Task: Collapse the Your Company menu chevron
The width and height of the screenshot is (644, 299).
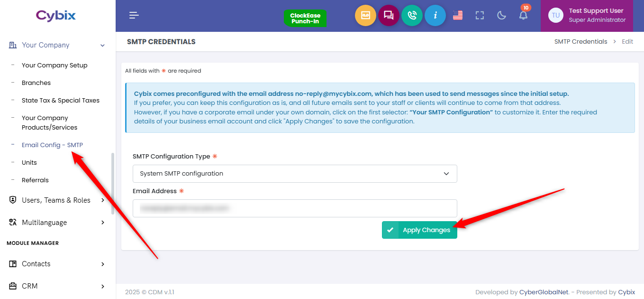Action: click(x=102, y=46)
